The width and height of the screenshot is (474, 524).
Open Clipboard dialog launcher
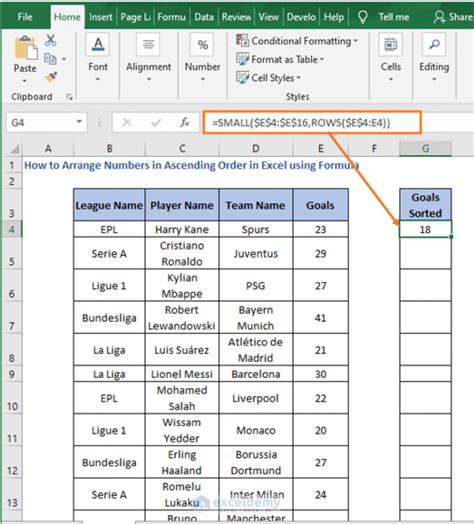coord(69,97)
